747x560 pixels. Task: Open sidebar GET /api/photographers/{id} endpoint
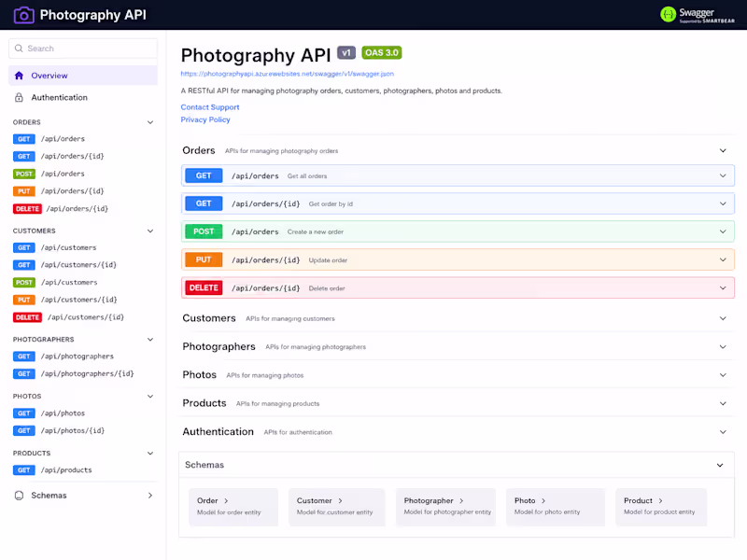pos(74,374)
